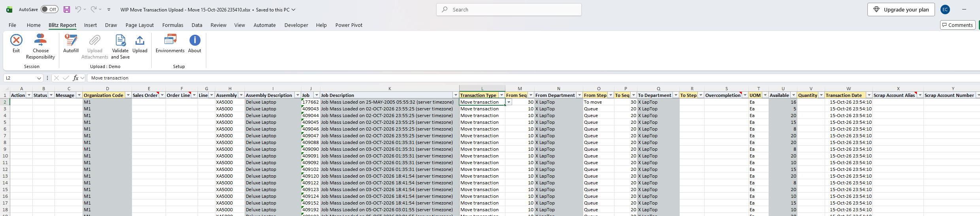
Task: Select column header L
Action: tap(482, 89)
